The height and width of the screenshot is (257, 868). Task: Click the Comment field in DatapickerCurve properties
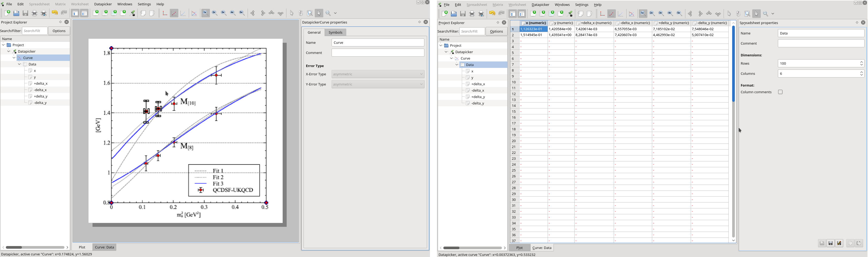[378, 53]
